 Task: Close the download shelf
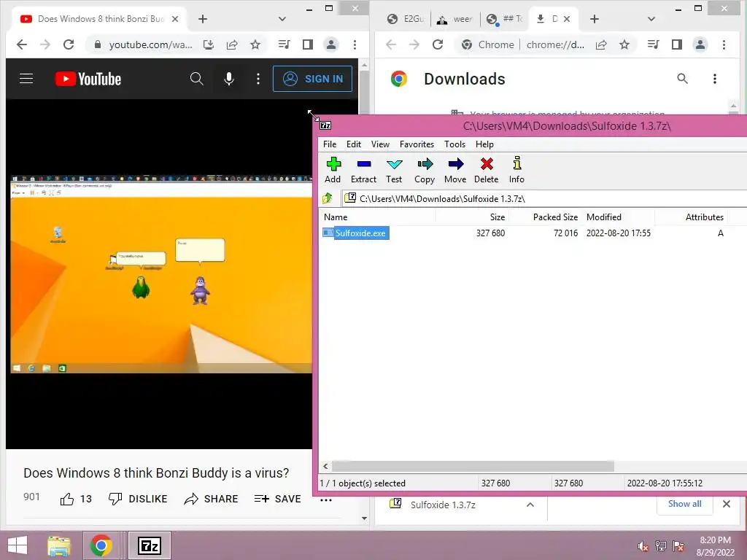click(x=727, y=504)
